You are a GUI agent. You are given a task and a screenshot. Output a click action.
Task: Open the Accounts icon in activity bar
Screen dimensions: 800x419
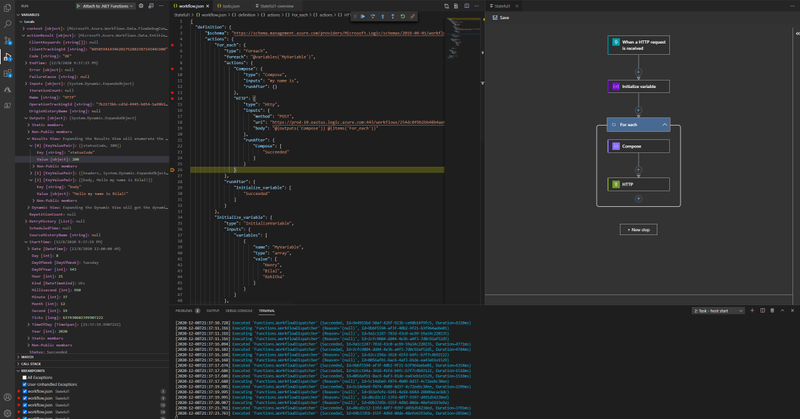pos(7,397)
